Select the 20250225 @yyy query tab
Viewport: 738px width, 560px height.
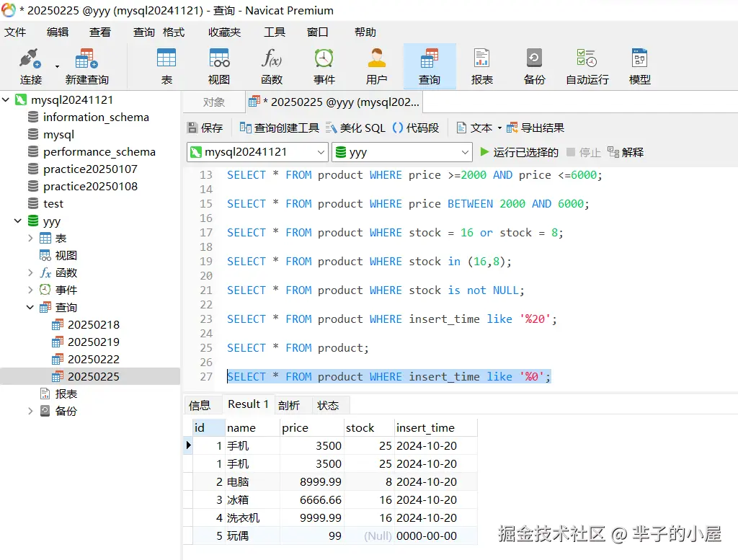tap(334, 102)
